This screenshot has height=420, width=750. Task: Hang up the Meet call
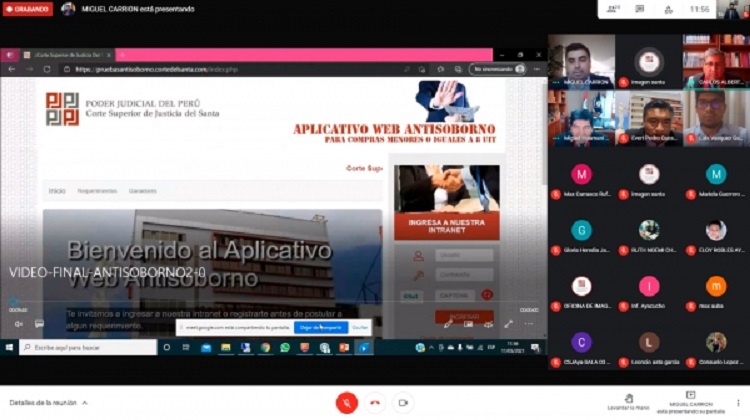click(x=375, y=403)
